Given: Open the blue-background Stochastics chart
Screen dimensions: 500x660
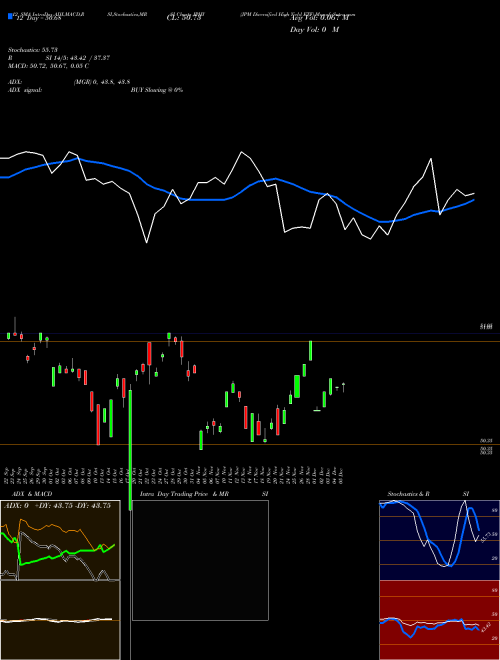Looking at the screenshot, I should pyautogui.click(x=439, y=540).
